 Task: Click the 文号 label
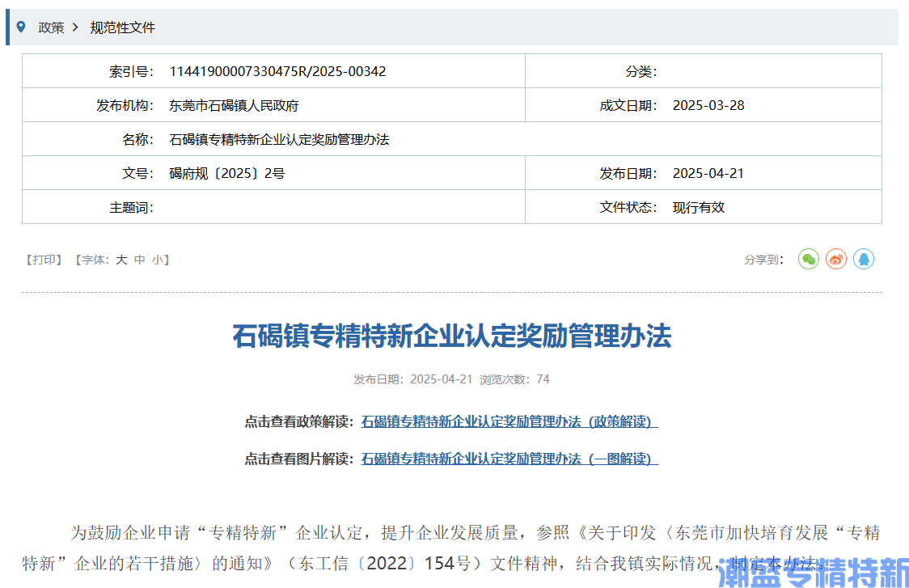point(138,173)
